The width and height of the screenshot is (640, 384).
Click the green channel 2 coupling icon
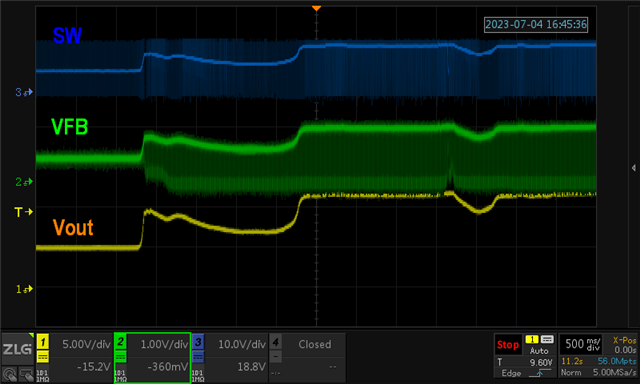pos(120,357)
